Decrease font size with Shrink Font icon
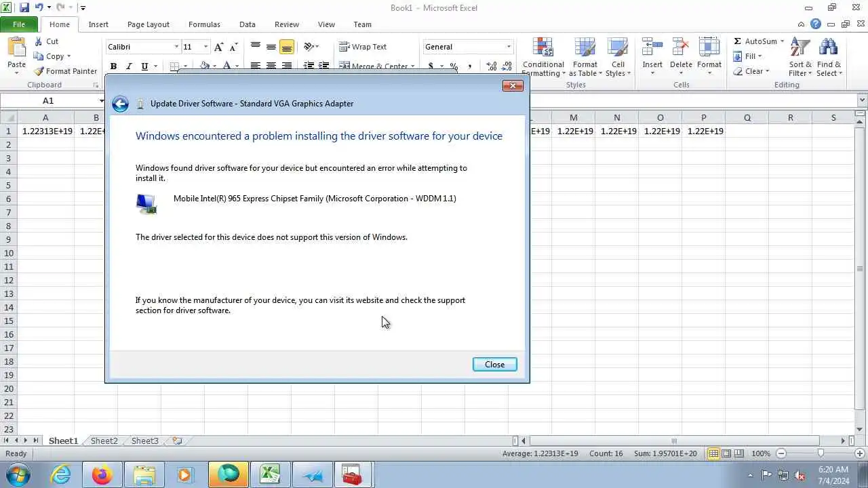 234,47
